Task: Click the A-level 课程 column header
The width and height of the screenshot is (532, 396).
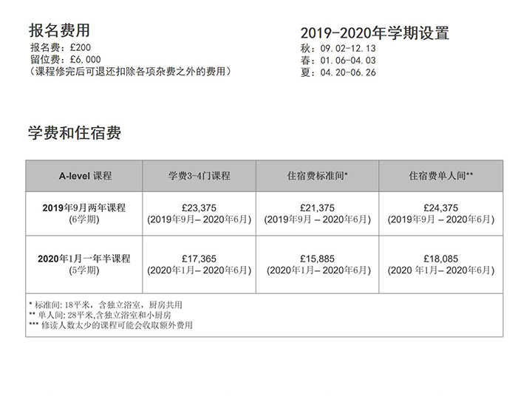Action: pos(84,176)
